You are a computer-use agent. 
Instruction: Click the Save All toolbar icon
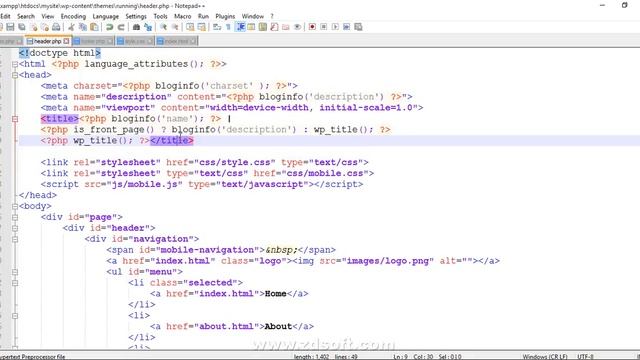(x=22, y=27)
